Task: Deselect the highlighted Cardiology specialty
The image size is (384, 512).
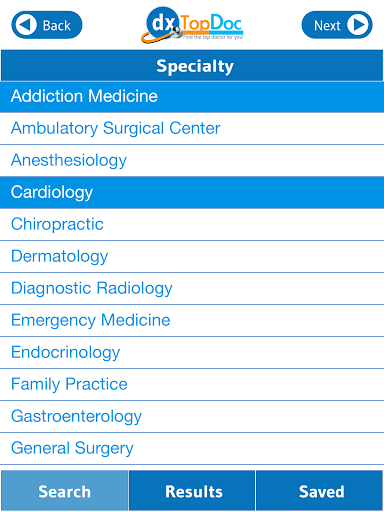Action: [x=192, y=192]
